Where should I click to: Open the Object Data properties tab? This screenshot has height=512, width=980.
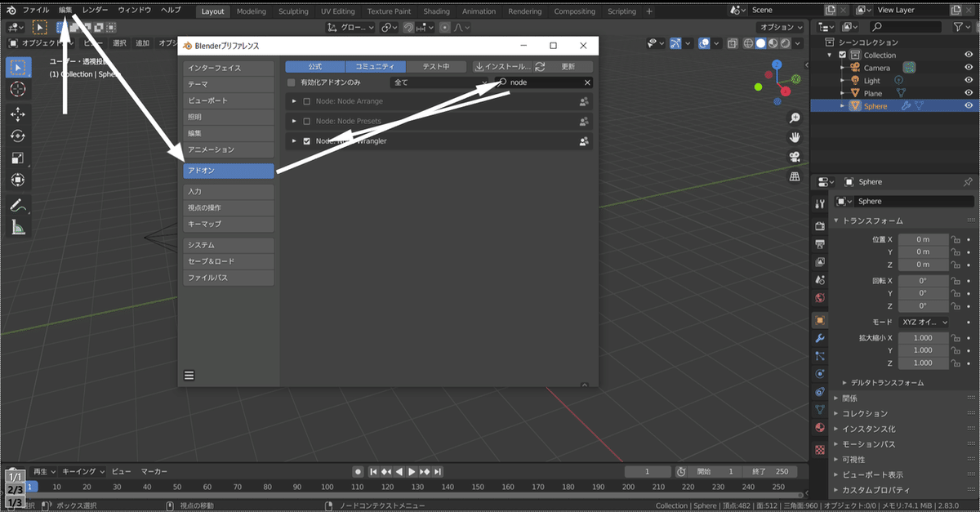(x=820, y=410)
